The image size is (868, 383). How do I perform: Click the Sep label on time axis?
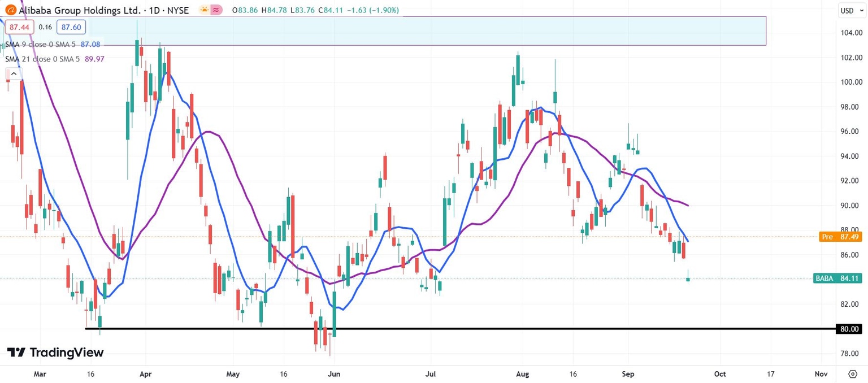pos(628,374)
